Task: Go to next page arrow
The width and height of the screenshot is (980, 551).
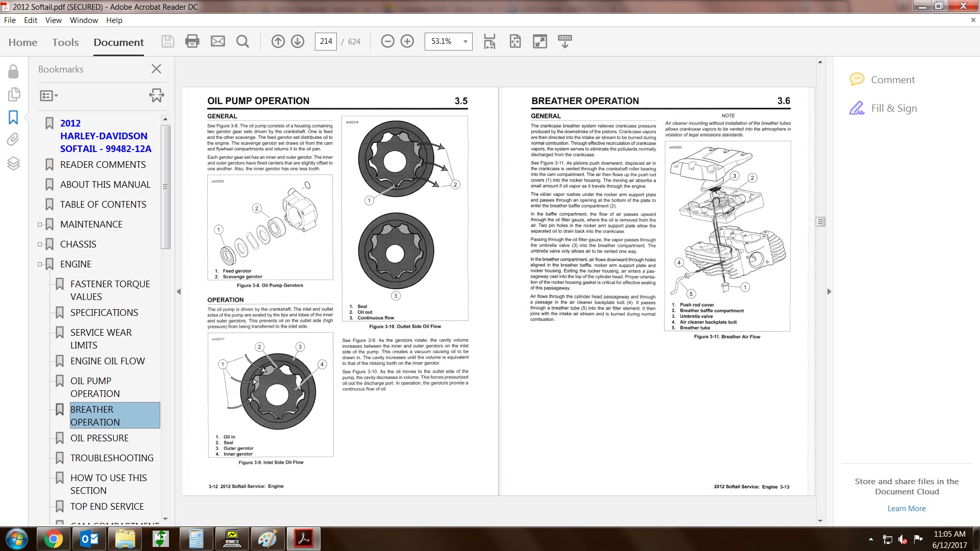Action: tap(298, 41)
